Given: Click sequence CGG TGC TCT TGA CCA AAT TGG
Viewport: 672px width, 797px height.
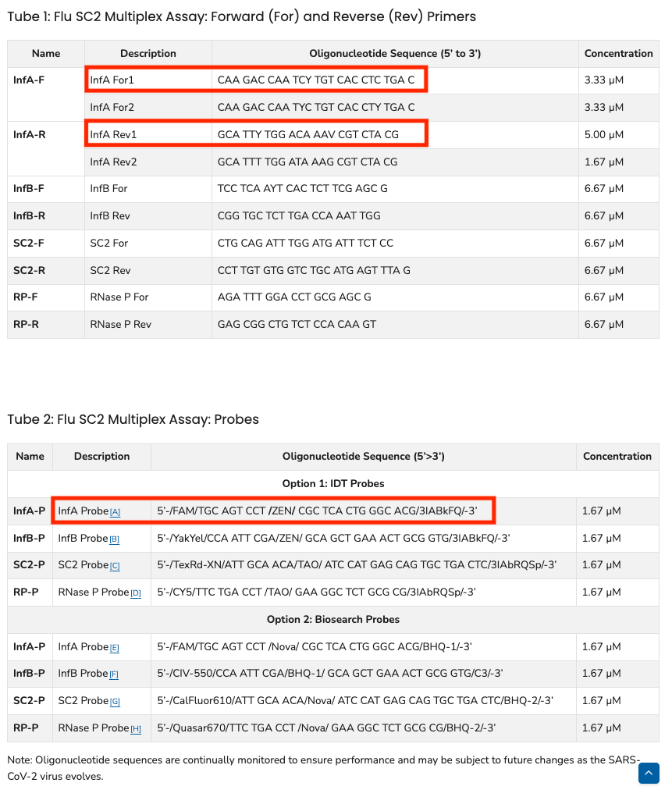Looking at the screenshot, I should point(299,216).
